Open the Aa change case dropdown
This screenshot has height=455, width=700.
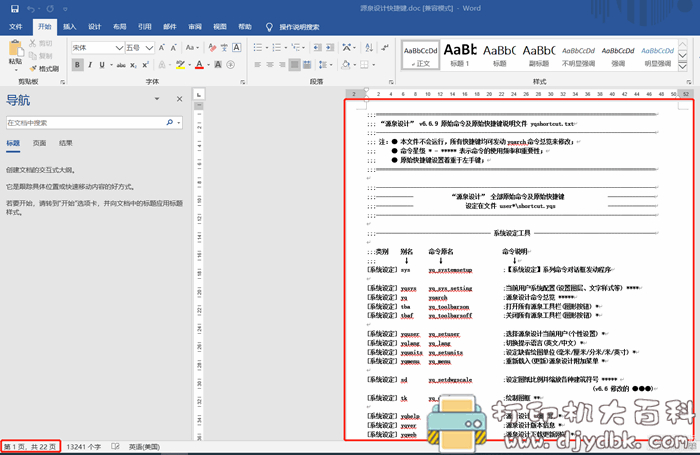pos(192,47)
